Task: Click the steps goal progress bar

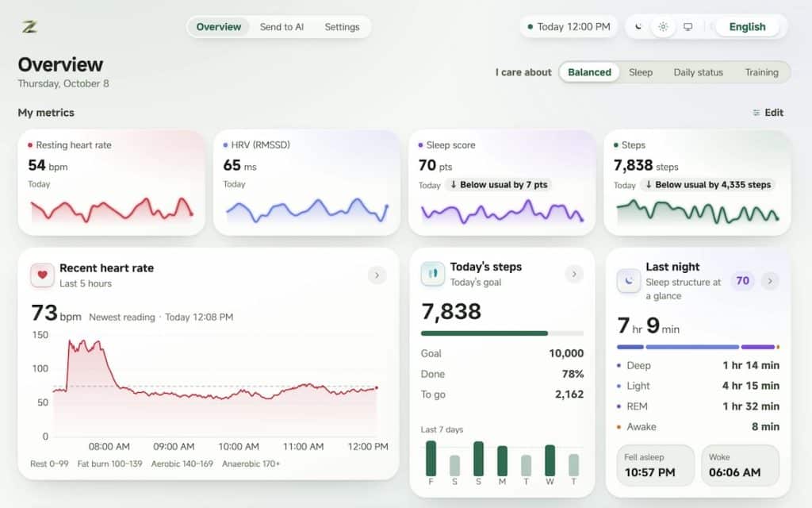Action: tap(502, 333)
